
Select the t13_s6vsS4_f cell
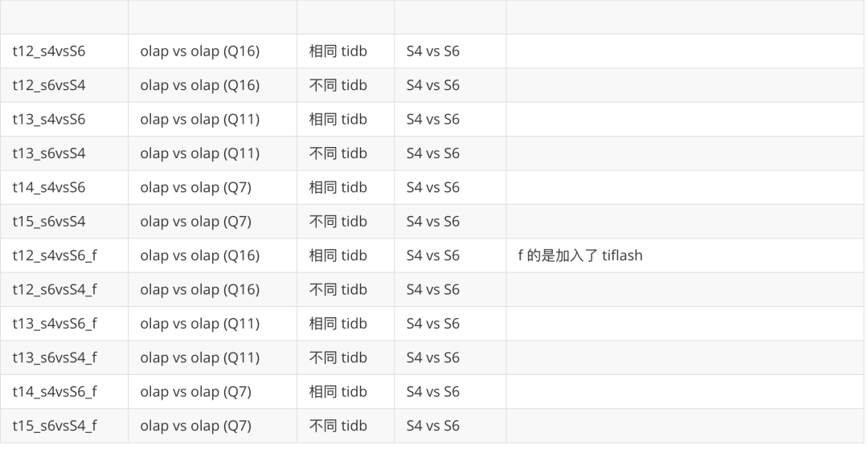click(55, 357)
